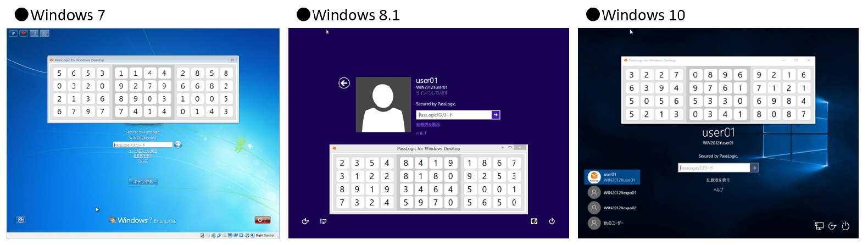The image size is (868, 245).
Task: Submit password with Windows 8.1 arrow button
Action: (496, 115)
